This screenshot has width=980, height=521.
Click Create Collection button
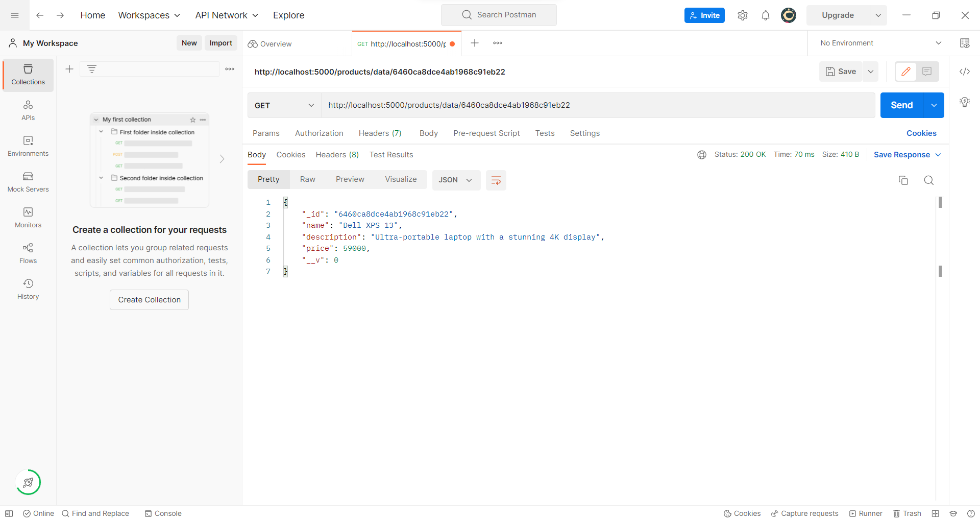149,300
